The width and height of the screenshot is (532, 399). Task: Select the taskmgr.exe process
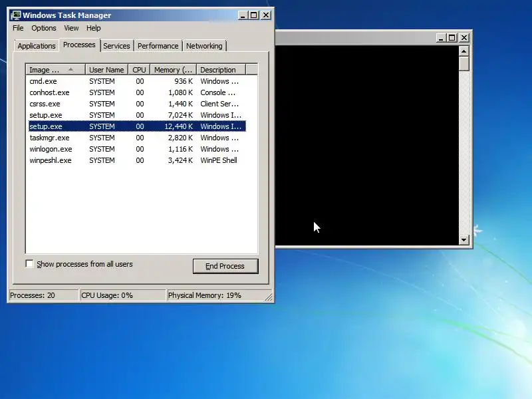137,138
